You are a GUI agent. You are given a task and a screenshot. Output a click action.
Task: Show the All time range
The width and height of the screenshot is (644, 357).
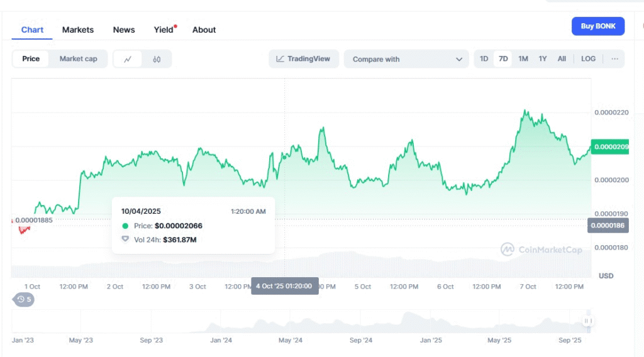tap(562, 59)
